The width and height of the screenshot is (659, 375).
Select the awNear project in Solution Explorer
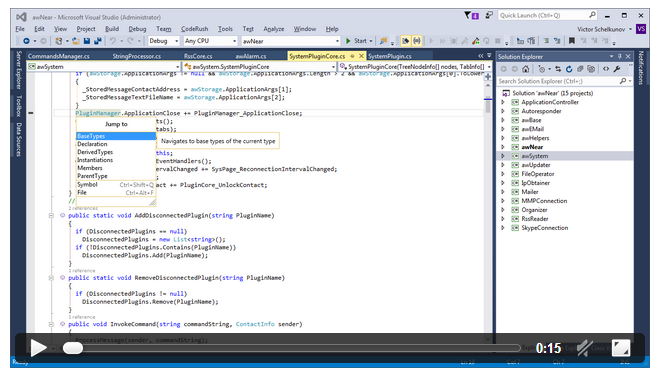click(x=532, y=147)
